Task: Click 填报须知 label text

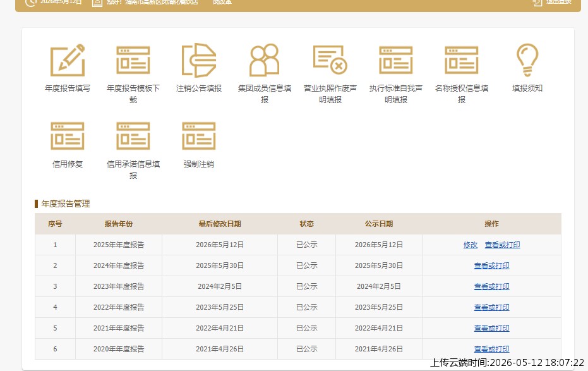Action: coord(527,88)
